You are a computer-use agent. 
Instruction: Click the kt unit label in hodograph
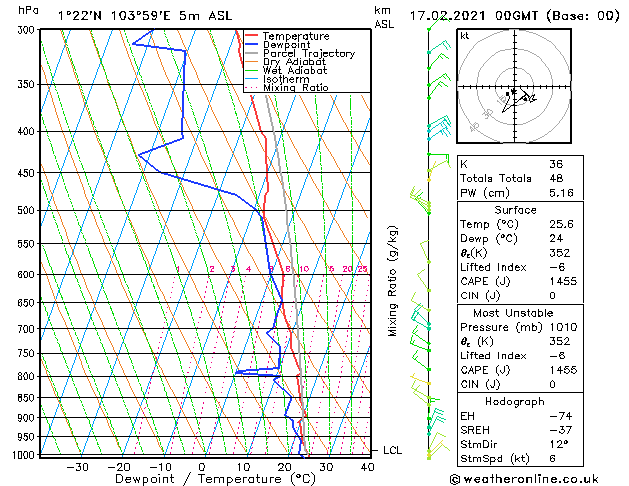pyautogui.click(x=465, y=36)
